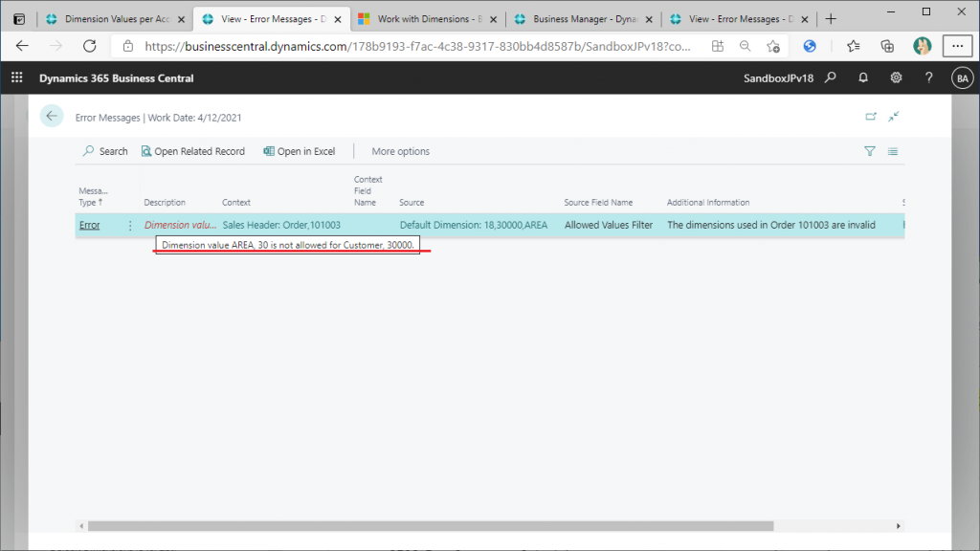Screen dimensions: 980x551
Task: Click the browser back arrow
Action: tap(22, 46)
